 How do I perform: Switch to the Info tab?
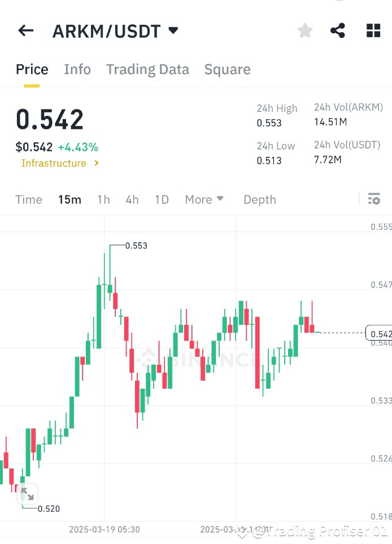point(77,69)
